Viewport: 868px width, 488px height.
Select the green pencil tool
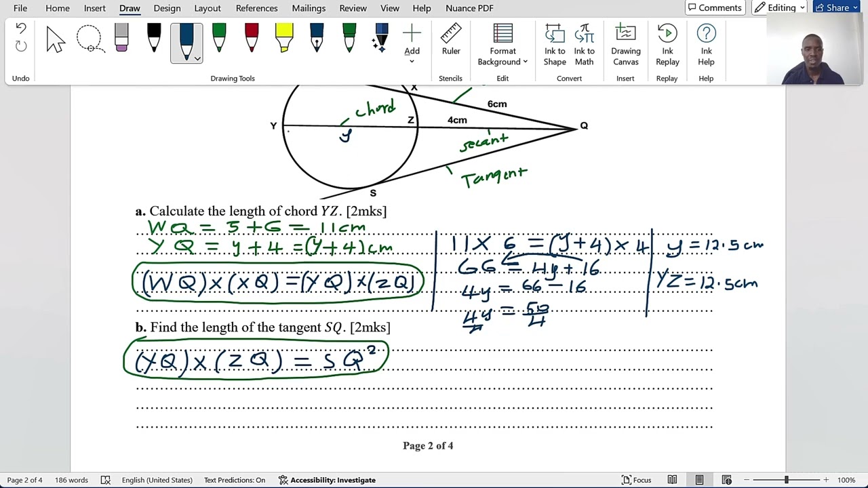(349, 38)
